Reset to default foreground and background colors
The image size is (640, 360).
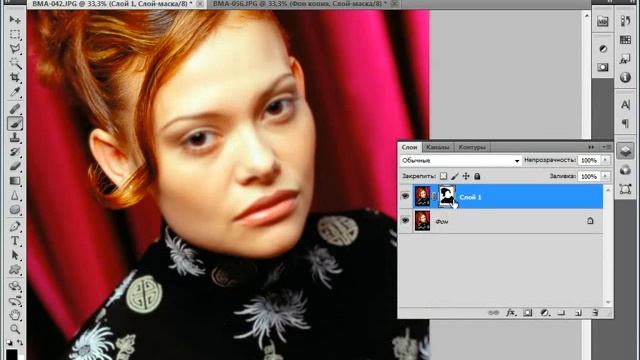coord(10,342)
